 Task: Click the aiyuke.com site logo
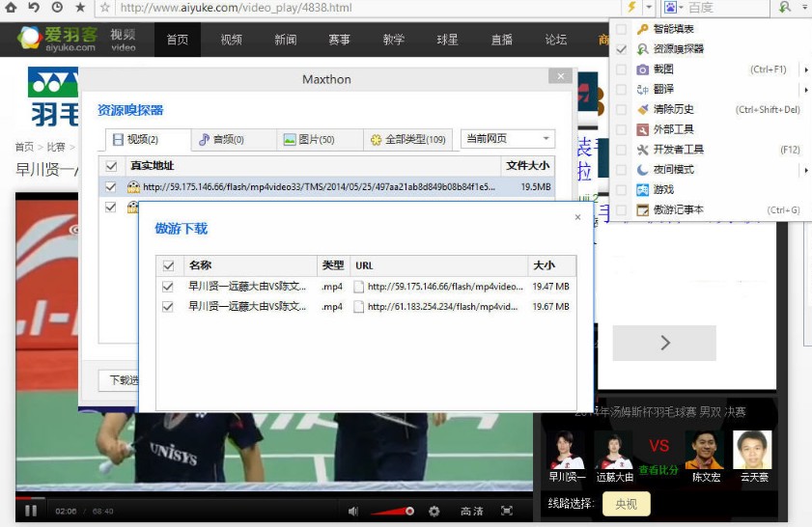click(x=57, y=39)
